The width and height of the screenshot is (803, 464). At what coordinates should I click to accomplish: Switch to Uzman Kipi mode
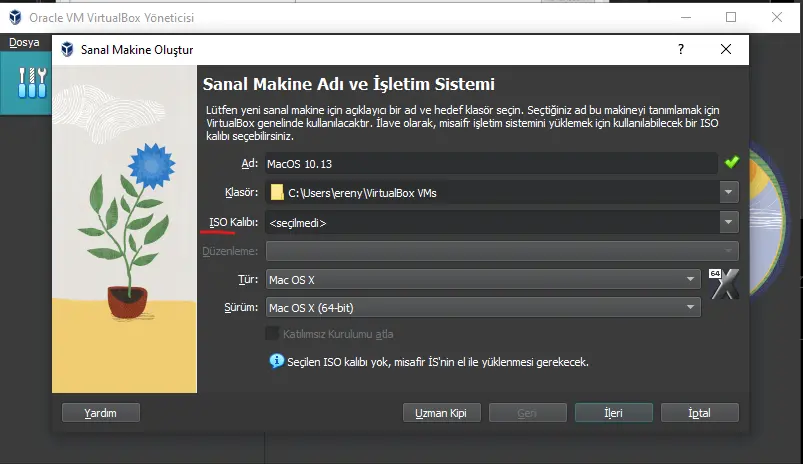click(441, 413)
